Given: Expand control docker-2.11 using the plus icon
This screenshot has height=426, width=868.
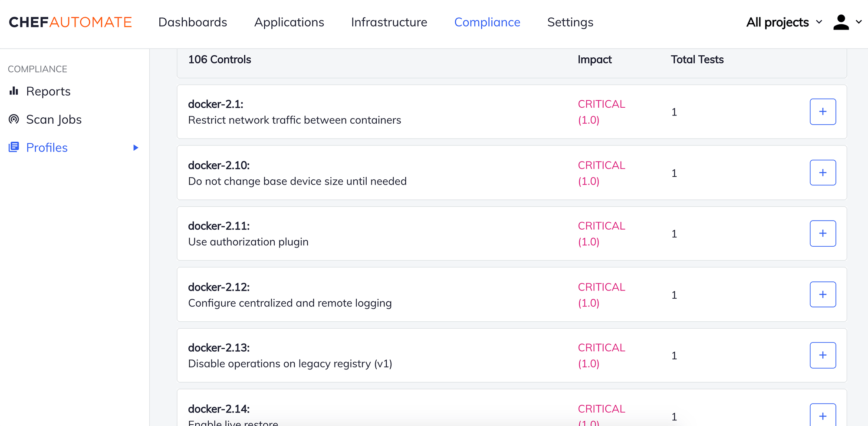Looking at the screenshot, I should tap(822, 233).
